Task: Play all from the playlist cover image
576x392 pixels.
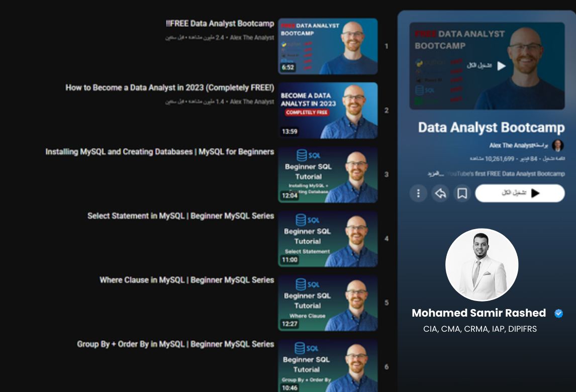Action: [x=487, y=66]
